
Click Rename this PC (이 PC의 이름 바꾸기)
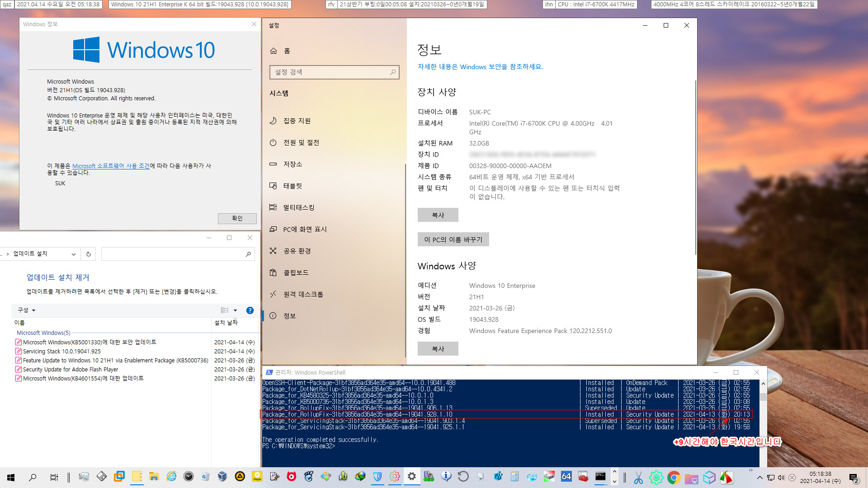(x=453, y=239)
